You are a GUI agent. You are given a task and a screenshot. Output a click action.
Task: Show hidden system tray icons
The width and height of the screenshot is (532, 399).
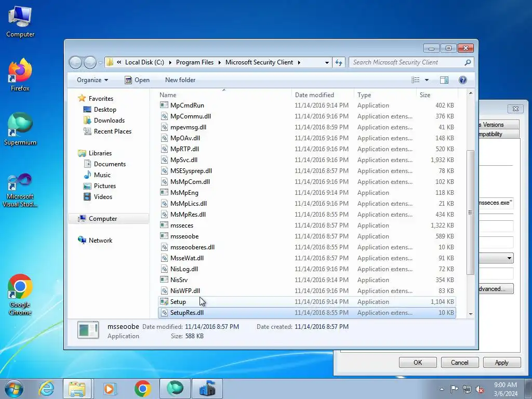(x=442, y=389)
